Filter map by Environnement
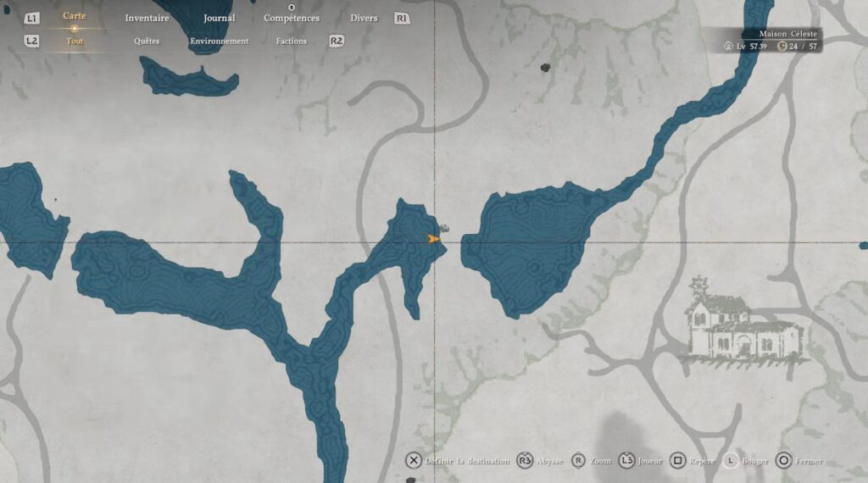This screenshot has width=868, height=483. [220, 41]
